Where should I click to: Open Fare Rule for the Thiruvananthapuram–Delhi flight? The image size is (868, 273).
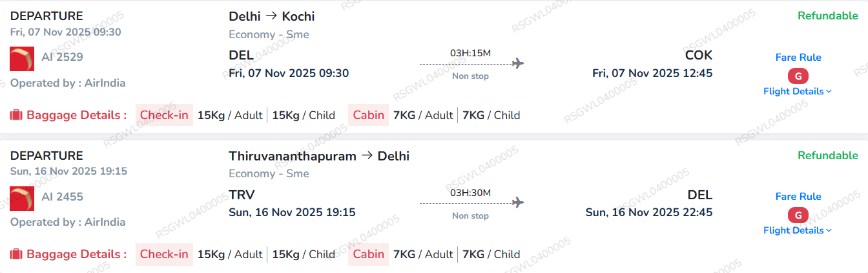coord(798,197)
